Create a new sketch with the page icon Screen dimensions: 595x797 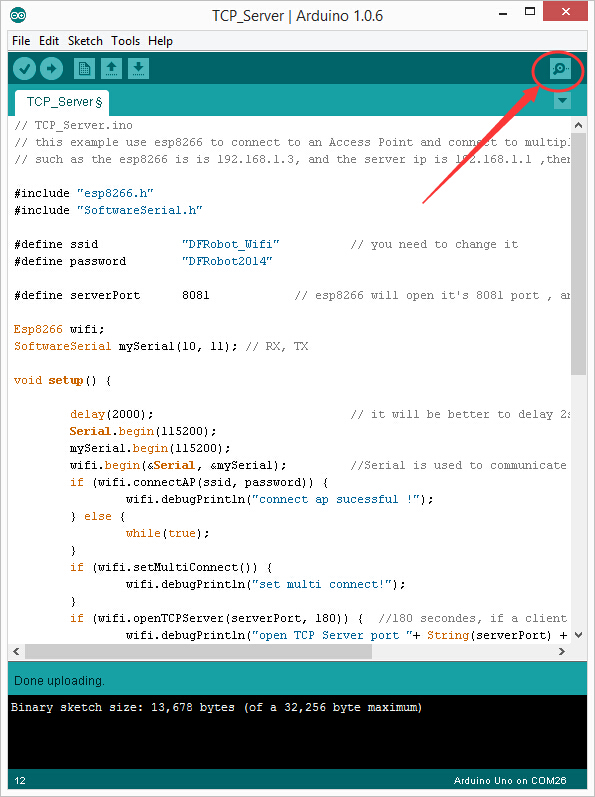(x=84, y=69)
